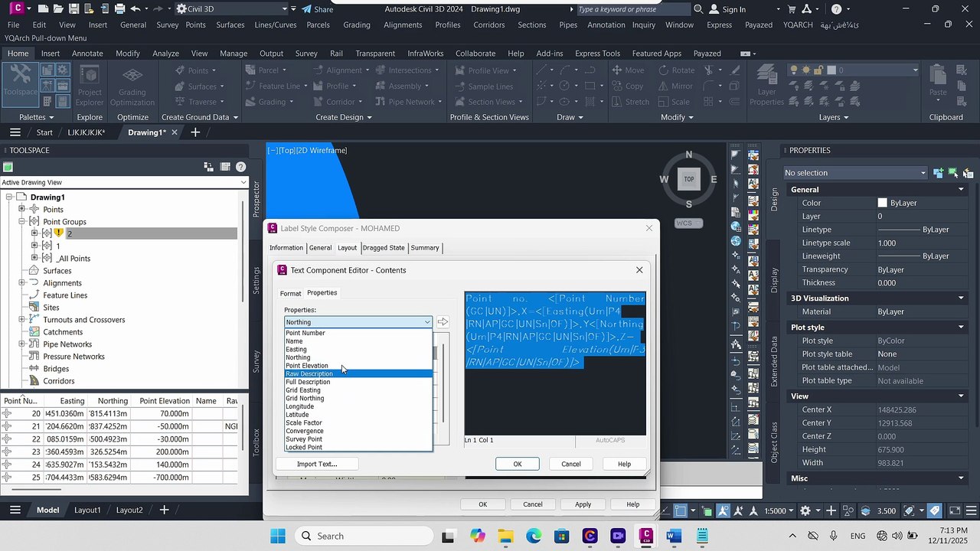Click the Toolspace help question-mark icon
This screenshot has height=551, width=980.
(x=240, y=167)
